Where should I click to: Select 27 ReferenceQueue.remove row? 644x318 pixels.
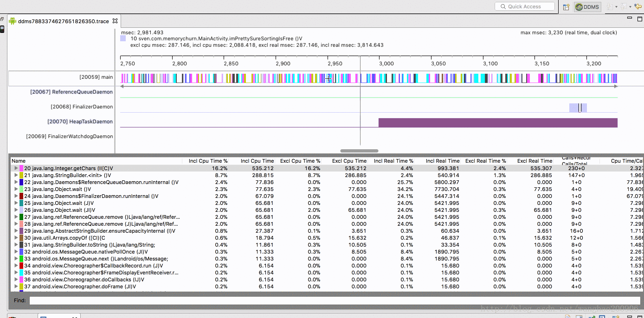tap(327, 217)
